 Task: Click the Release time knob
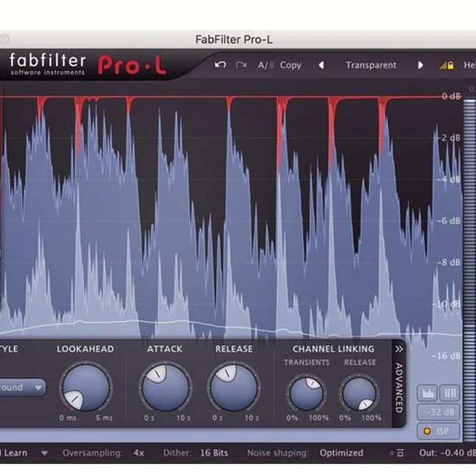234,387
